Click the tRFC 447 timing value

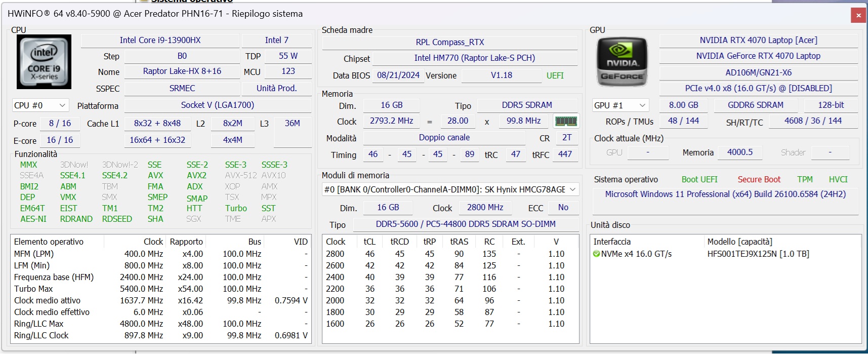coord(565,154)
